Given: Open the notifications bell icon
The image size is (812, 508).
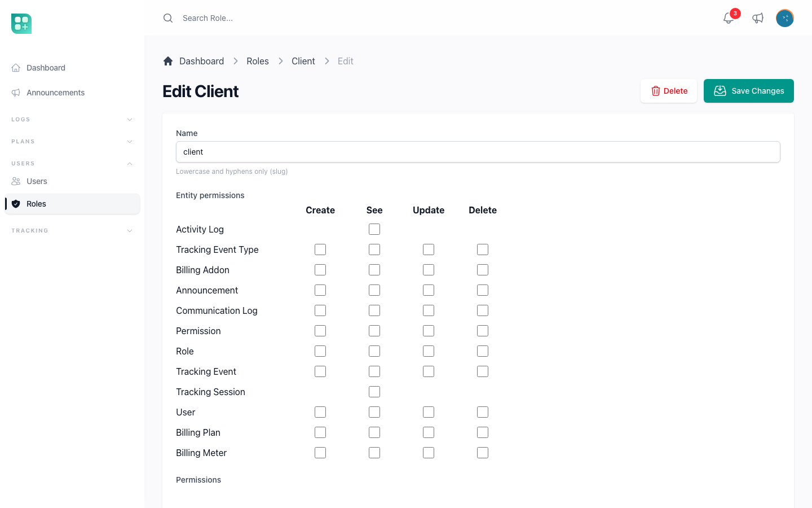Looking at the screenshot, I should point(729,18).
